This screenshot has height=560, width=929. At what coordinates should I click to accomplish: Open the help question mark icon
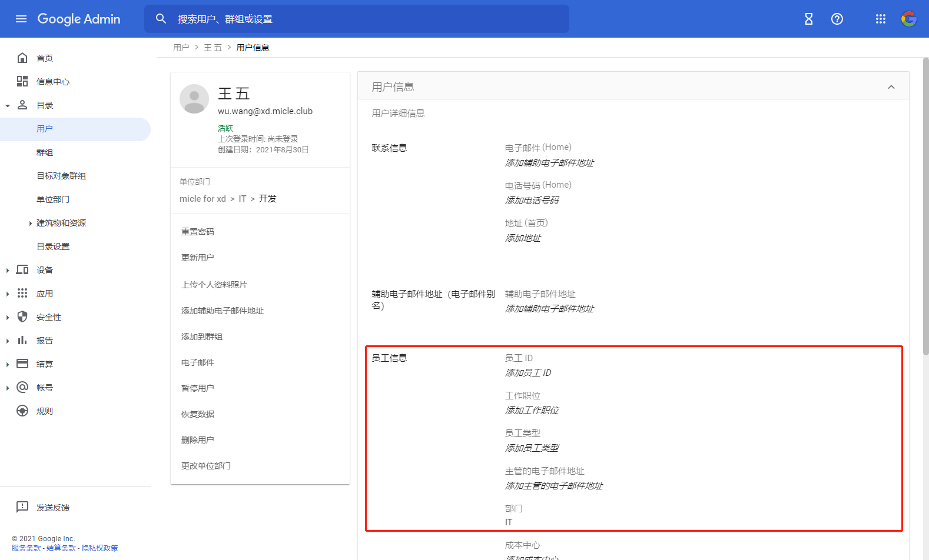click(x=837, y=19)
